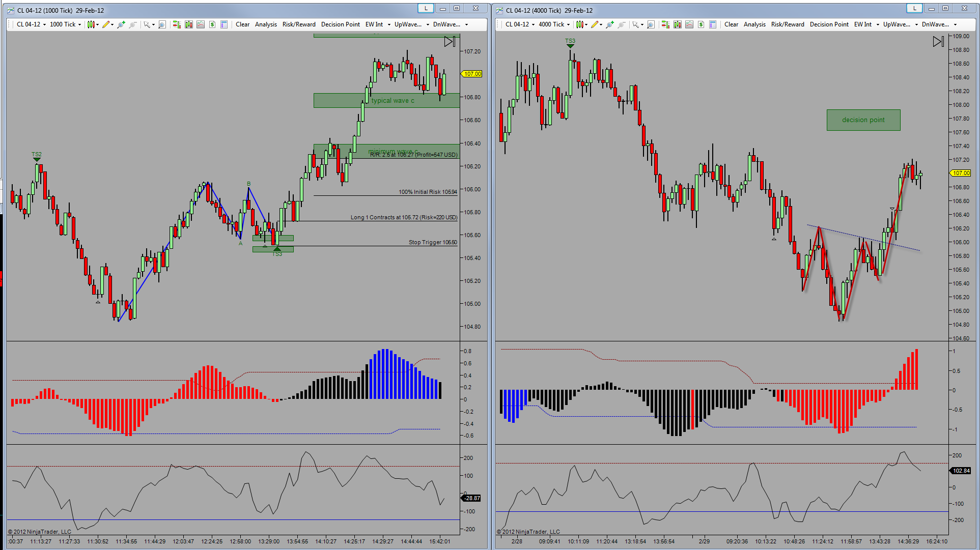Screen dimensions: 980x550
Task: Click Risk/Reward in the 1000 Tick window toolbar
Action: pos(299,24)
